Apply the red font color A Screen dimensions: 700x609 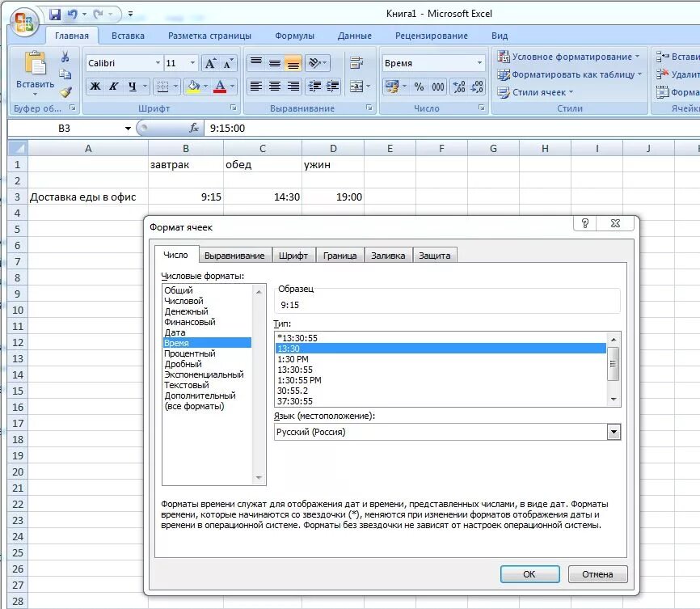click(220, 87)
